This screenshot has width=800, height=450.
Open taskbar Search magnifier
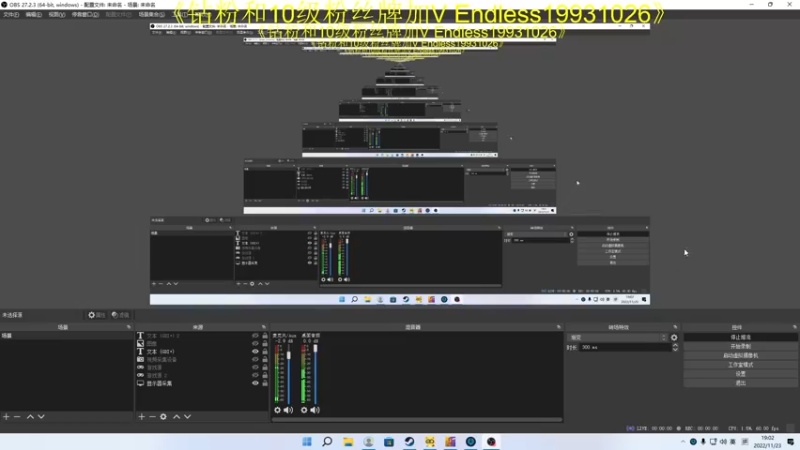(327, 442)
